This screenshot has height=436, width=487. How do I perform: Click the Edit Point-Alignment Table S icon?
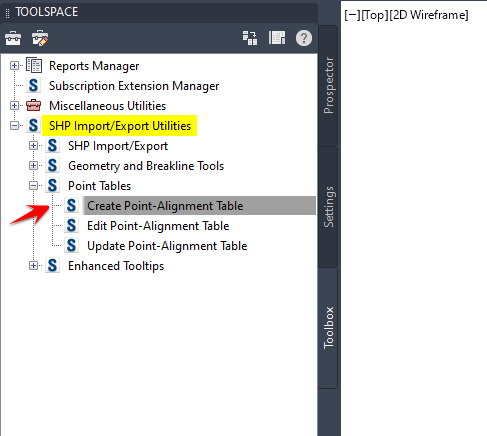click(x=71, y=225)
